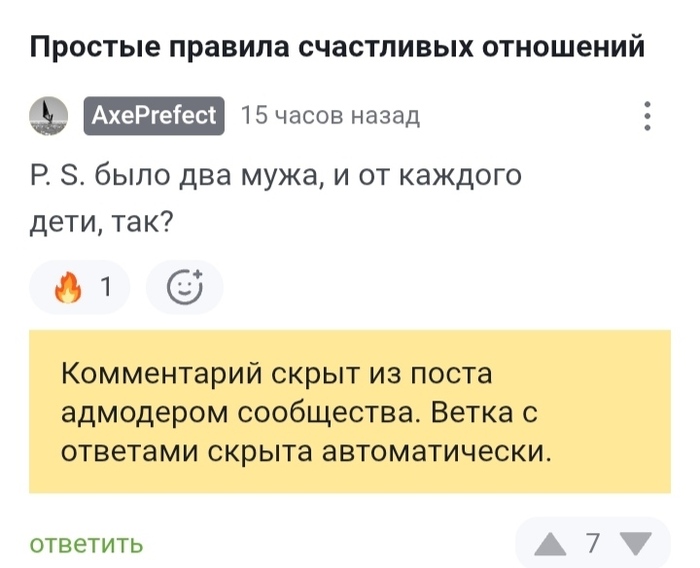
Task: Upvote the comment with the up arrow
Action: click(549, 544)
